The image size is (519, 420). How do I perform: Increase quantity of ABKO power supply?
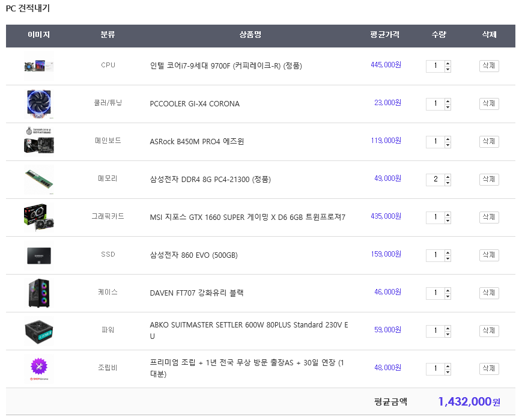coord(448,327)
